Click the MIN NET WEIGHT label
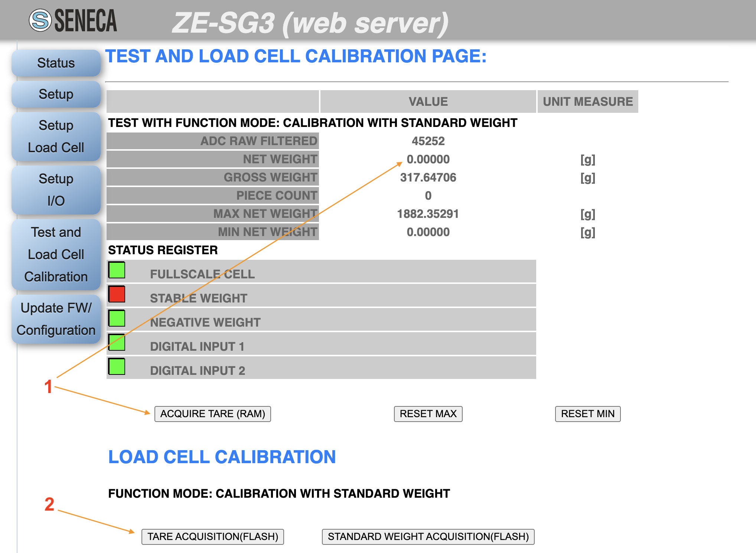 point(267,232)
